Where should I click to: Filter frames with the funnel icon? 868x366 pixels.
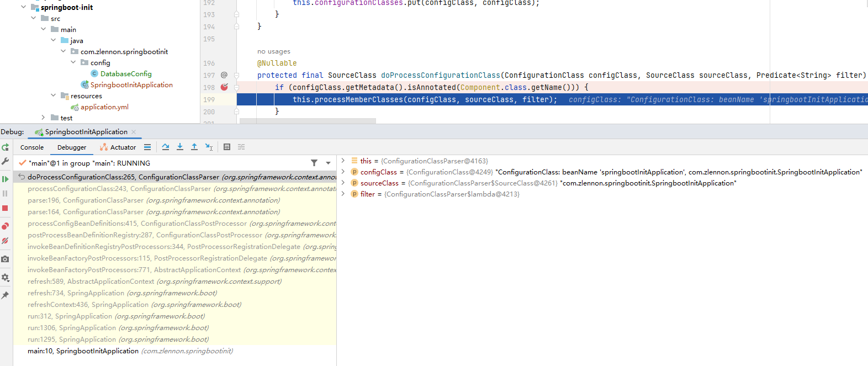[x=314, y=163]
